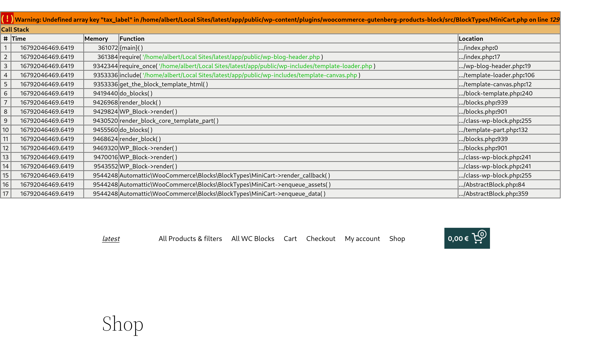
Task: Click the Time column header
Action: coord(47,39)
